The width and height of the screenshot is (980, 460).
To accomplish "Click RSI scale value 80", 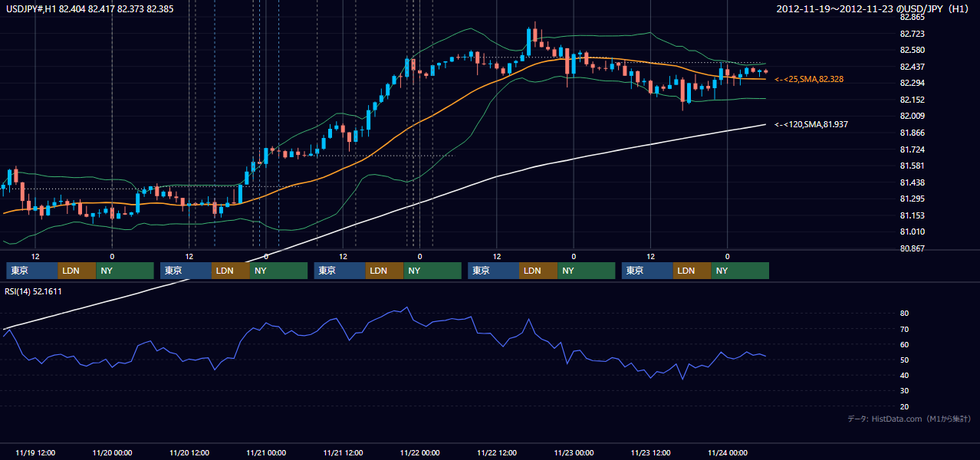I will coord(905,314).
